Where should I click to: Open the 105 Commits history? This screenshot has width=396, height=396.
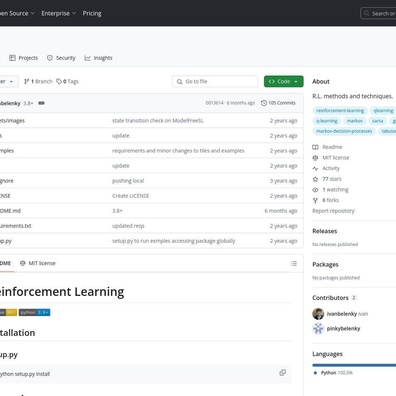pos(278,103)
